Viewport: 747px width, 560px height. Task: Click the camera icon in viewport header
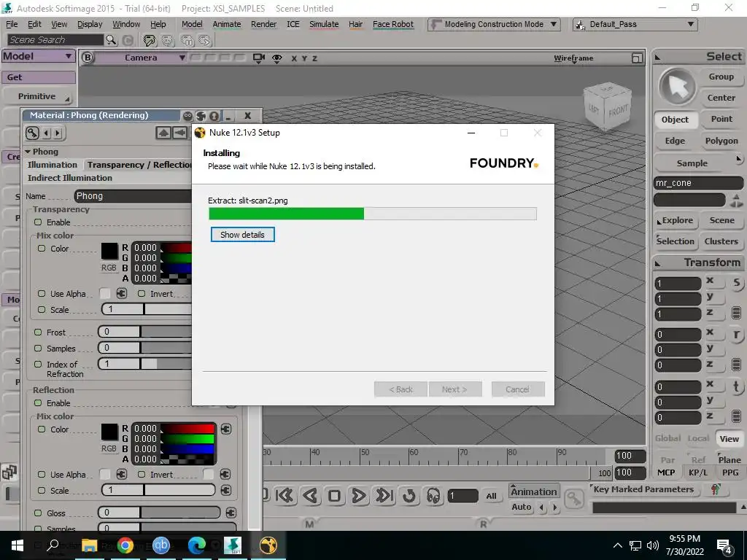259,58
